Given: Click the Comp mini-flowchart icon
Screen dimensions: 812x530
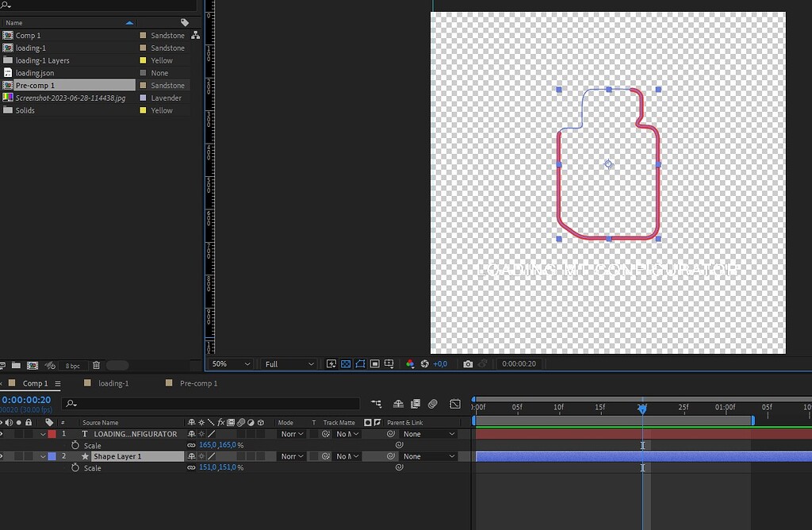Looking at the screenshot, I should point(377,403).
